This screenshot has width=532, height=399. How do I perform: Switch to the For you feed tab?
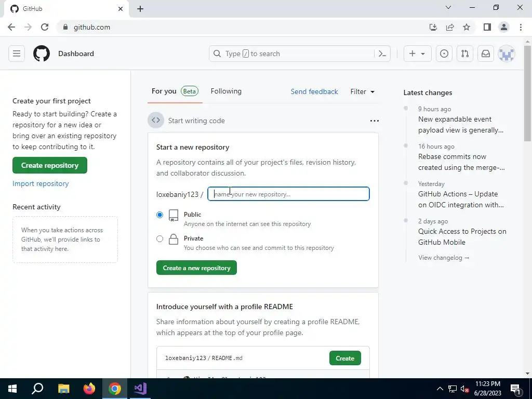tap(175, 91)
